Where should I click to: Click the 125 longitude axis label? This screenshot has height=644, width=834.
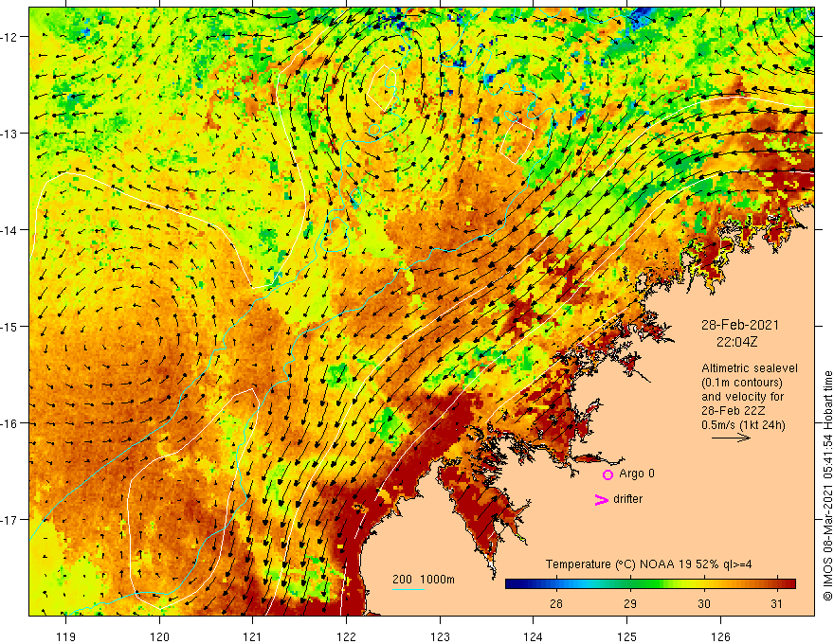click(627, 636)
